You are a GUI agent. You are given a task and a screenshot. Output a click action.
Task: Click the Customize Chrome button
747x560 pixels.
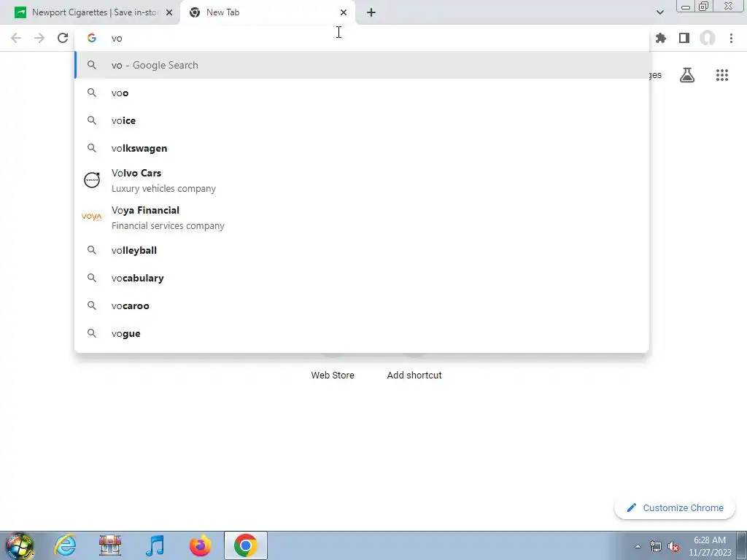click(675, 507)
